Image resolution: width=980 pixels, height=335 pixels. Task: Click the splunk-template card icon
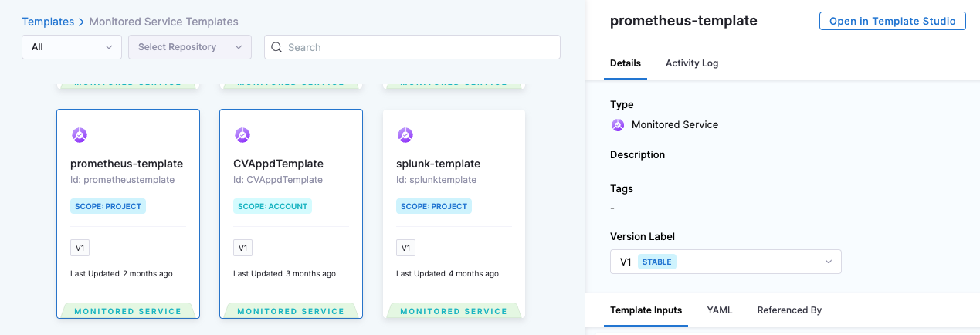pyautogui.click(x=405, y=135)
